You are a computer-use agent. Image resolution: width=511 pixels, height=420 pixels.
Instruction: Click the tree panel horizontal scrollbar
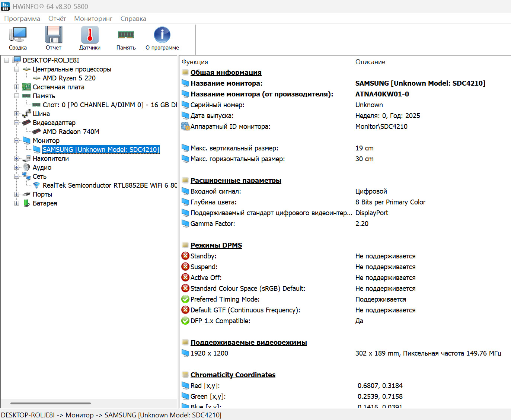click(51, 403)
